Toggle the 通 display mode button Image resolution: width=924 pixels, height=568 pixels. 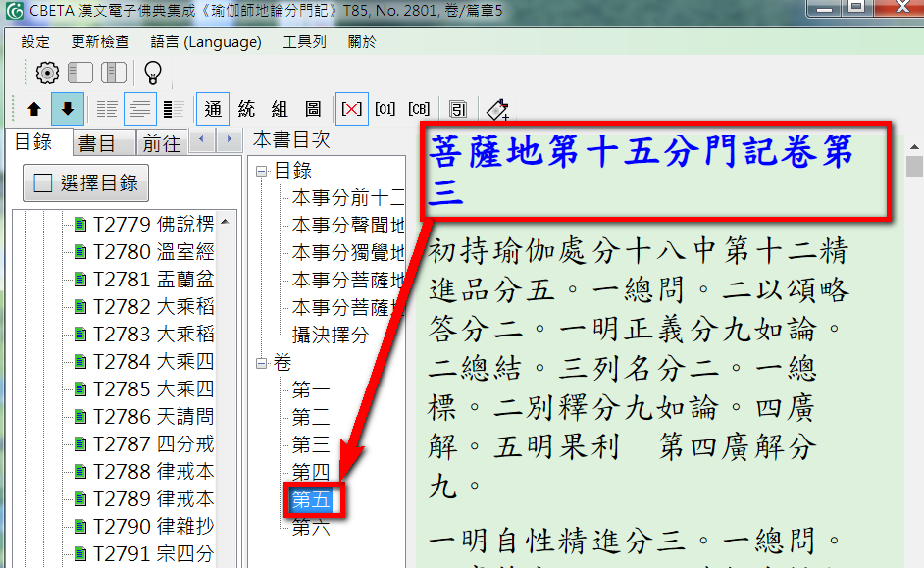213,109
